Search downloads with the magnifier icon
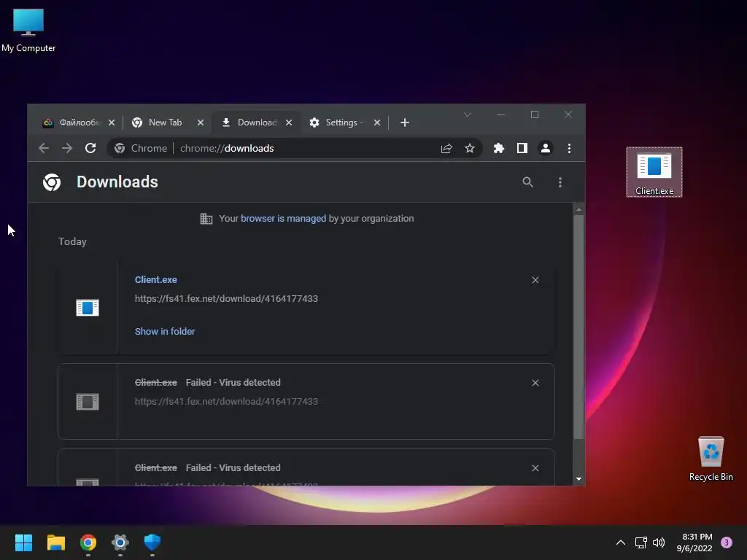 [528, 182]
